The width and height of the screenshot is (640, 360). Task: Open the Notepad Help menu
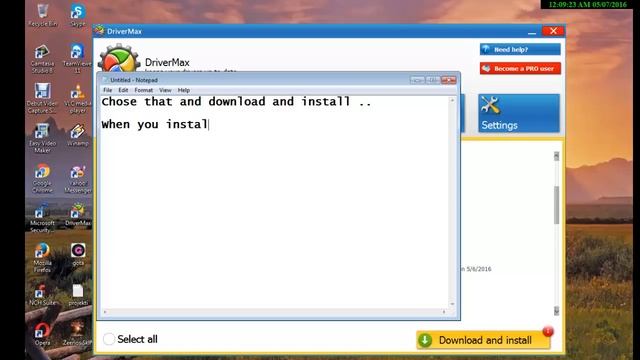tap(184, 90)
